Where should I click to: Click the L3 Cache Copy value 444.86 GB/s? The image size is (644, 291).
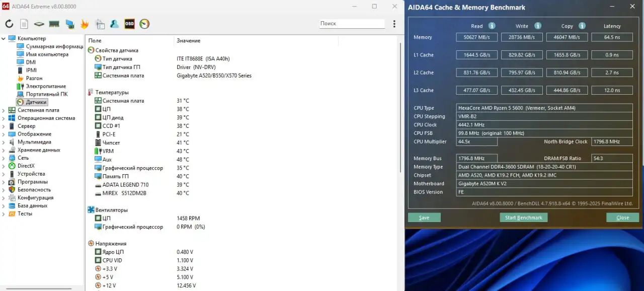point(567,90)
